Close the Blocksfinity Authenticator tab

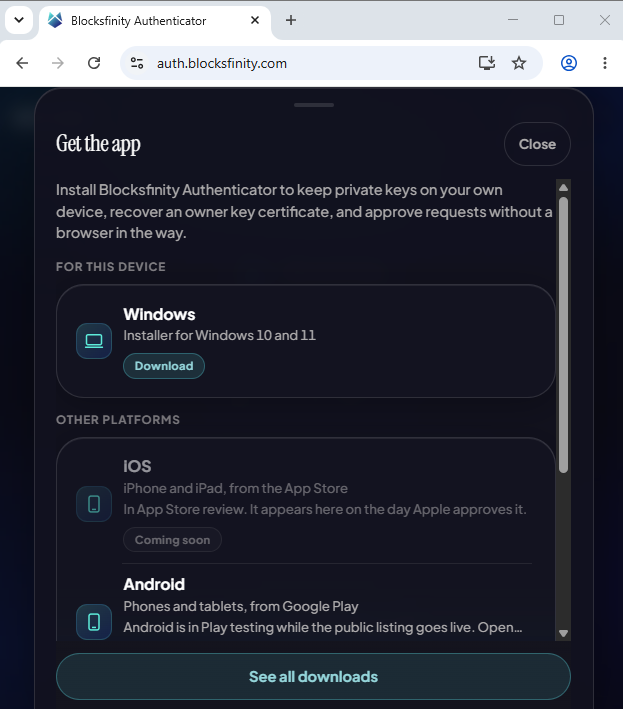coord(255,20)
